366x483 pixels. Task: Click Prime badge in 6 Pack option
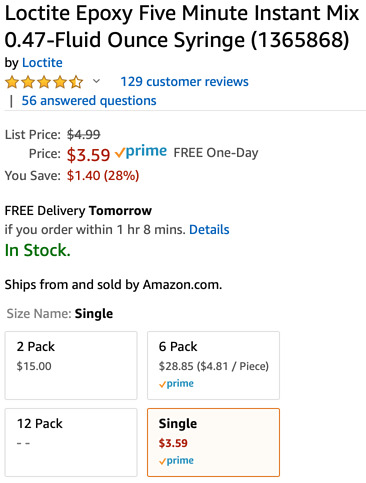176,384
